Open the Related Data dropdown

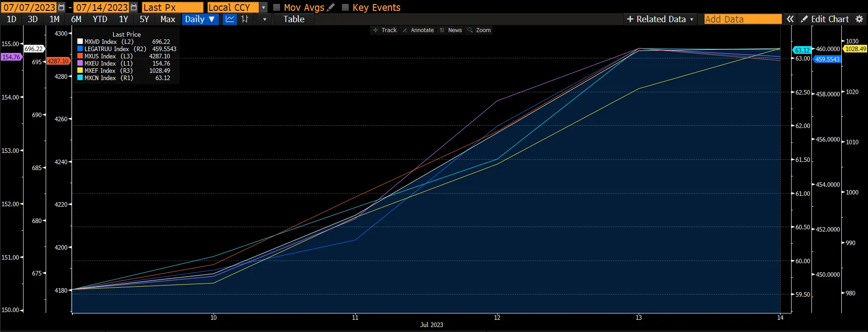coord(660,19)
